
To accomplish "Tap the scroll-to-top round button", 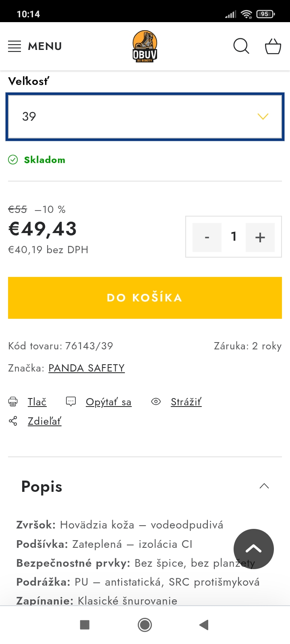I will pyautogui.click(x=254, y=549).
